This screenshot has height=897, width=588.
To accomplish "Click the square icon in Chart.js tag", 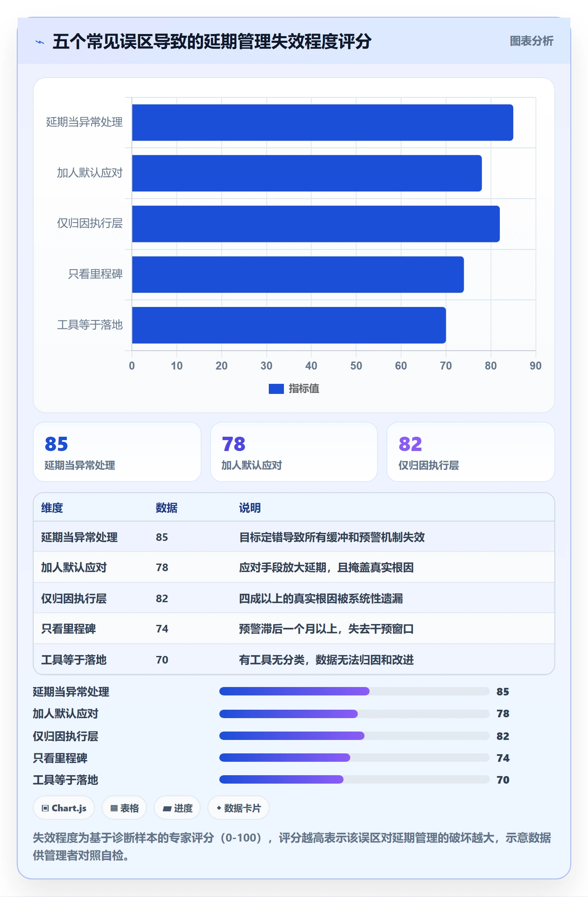I will click(45, 808).
